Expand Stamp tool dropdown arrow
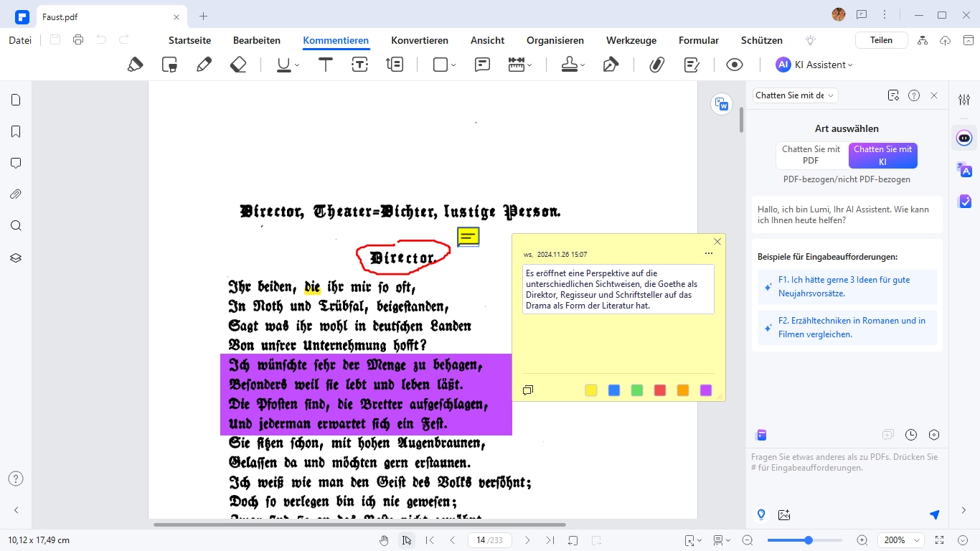Viewport: 980px width, 551px height. pos(583,65)
